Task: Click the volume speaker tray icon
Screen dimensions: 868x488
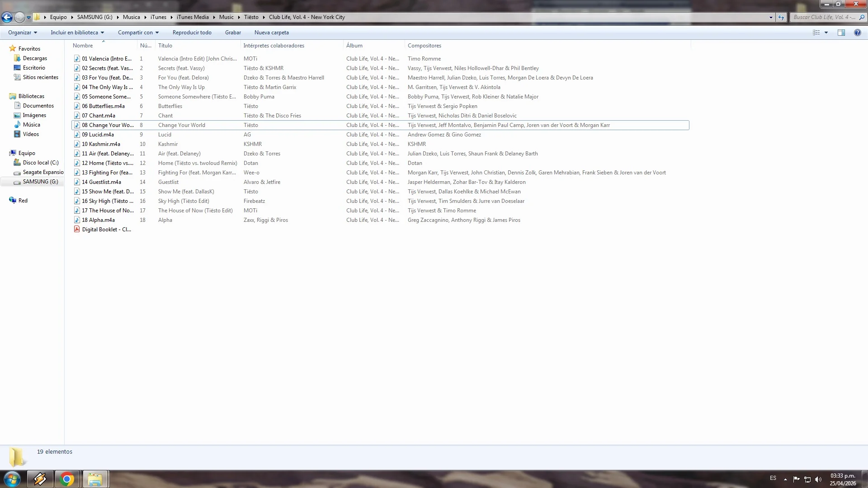Action: (x=818, y=479)
